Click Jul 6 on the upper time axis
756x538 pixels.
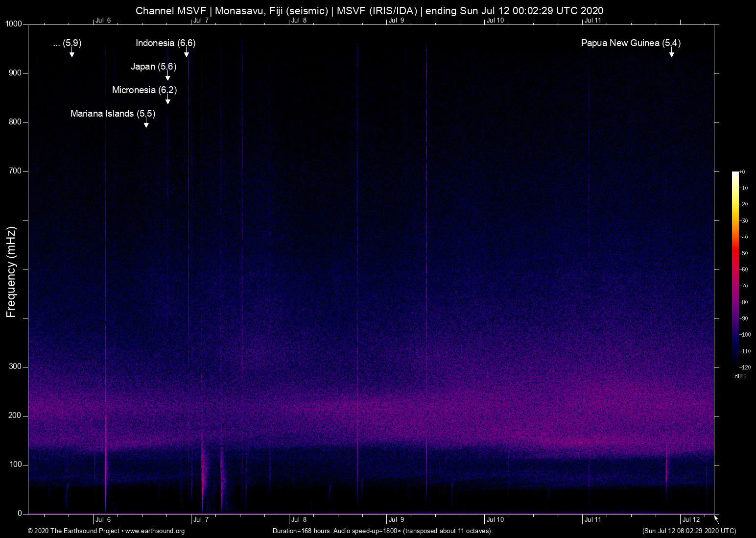click(103, 21)
